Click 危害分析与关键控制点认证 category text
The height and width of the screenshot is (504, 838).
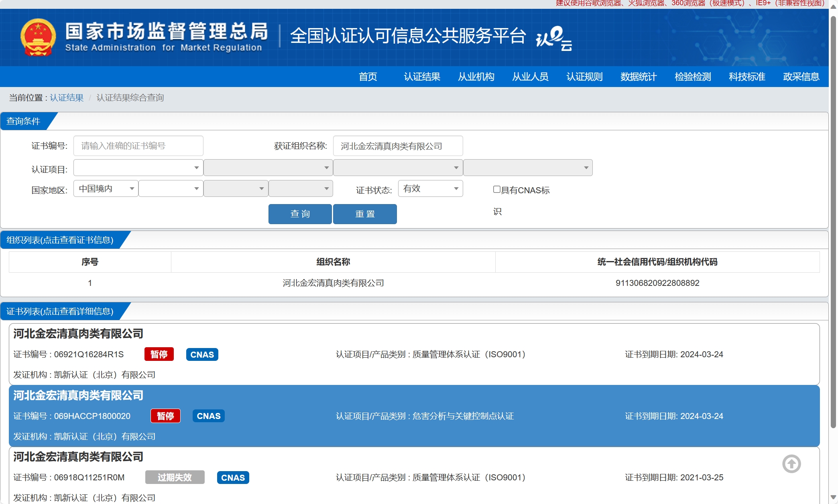[x=463, y=416]
